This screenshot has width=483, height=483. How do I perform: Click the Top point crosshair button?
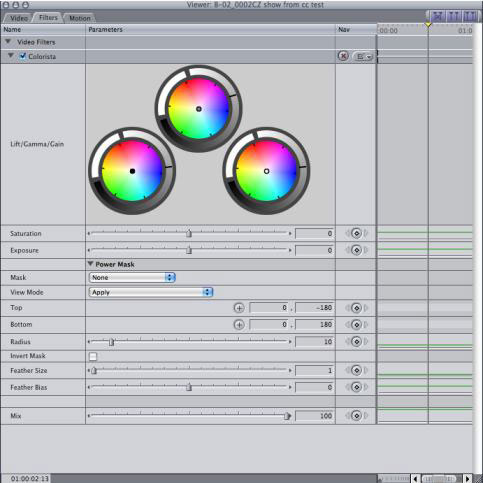click(x=239, y=308)
